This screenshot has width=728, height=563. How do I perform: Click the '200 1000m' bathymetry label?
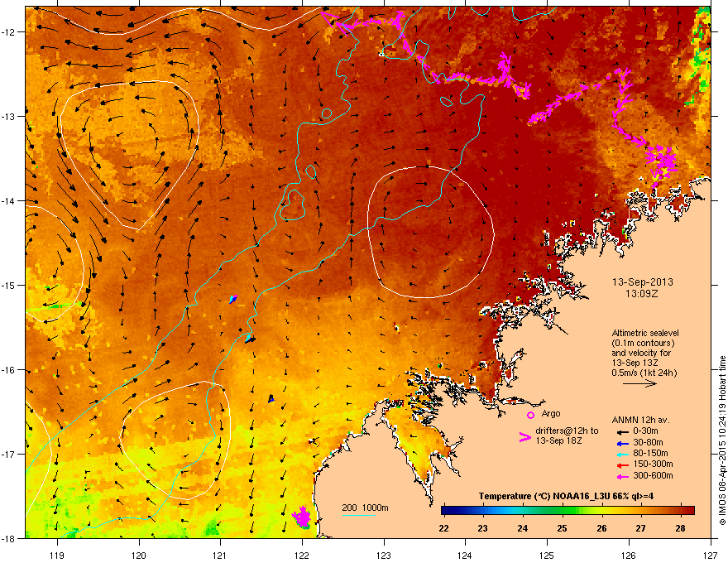[x=365, y=508]
